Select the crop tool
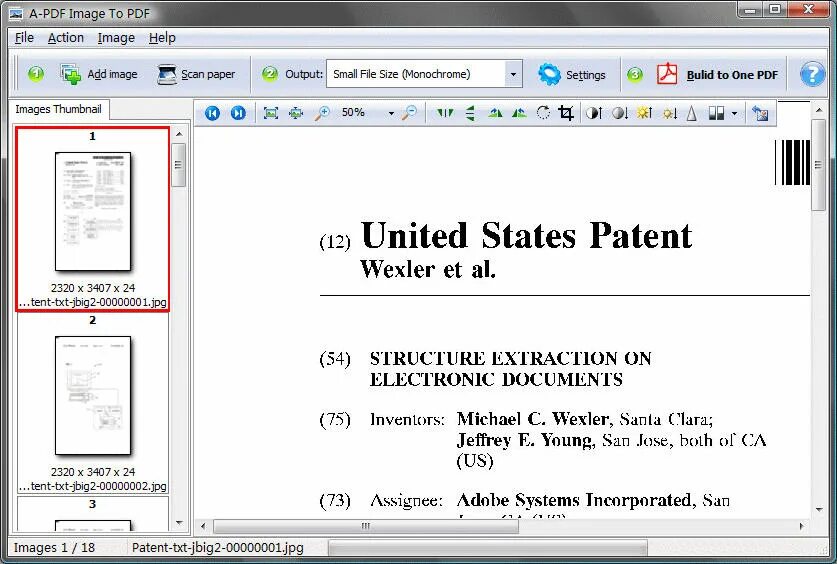 (566, 113)
